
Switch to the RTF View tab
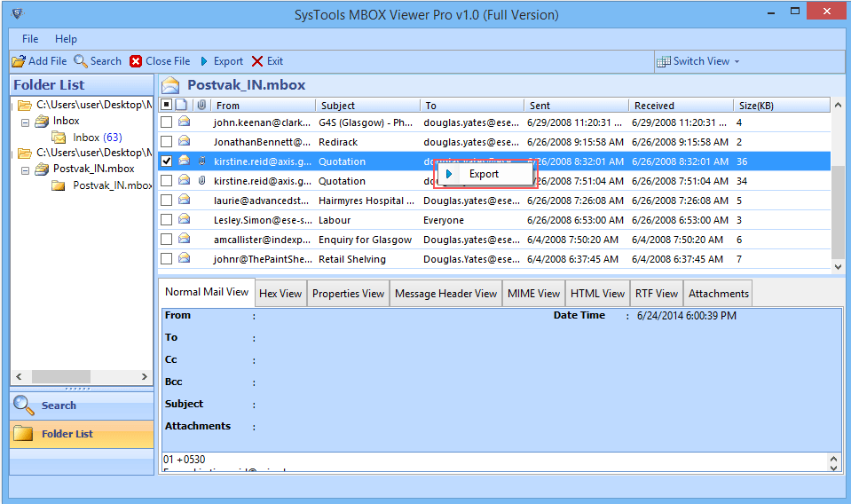656,294
